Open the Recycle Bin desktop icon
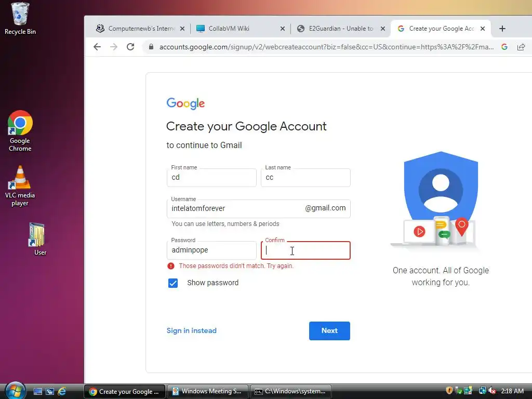This screenshot has height=399, width=532. (x=20, y=19)
